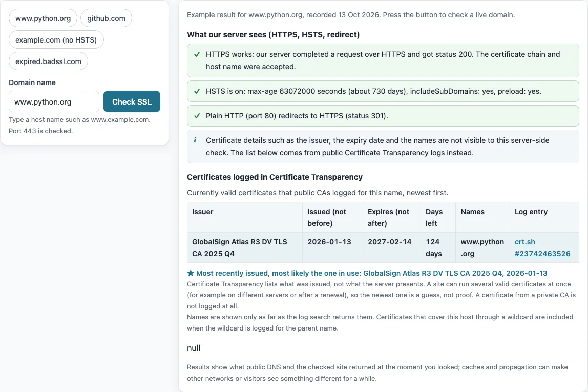Click the 2026-01-13 issued date cell
588x392 pixels.
coord(332,247)
